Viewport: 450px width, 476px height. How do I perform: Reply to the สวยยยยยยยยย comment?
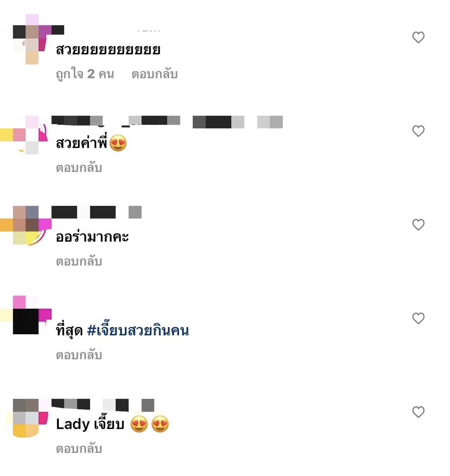tap(154, 74)
